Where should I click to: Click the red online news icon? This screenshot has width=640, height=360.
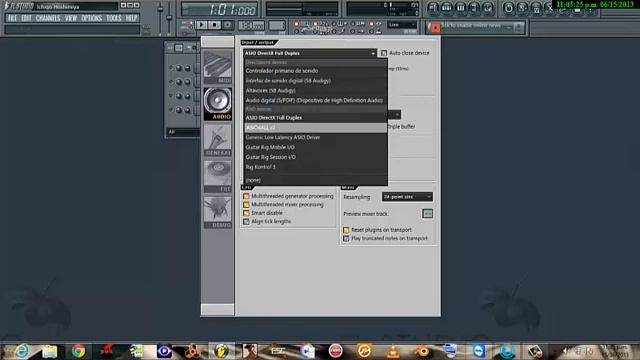[435, 27]
